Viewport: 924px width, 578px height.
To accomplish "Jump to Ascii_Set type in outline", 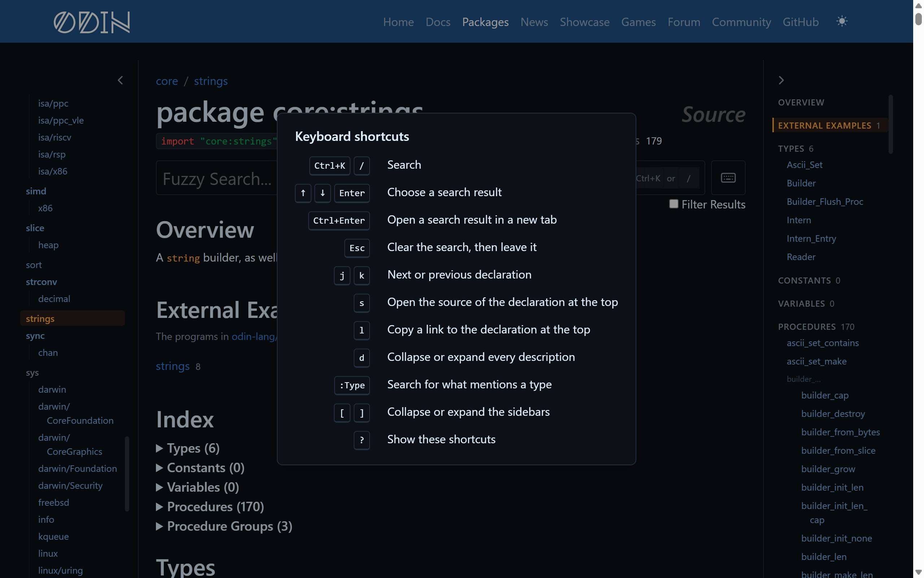I will coord(805,165).
